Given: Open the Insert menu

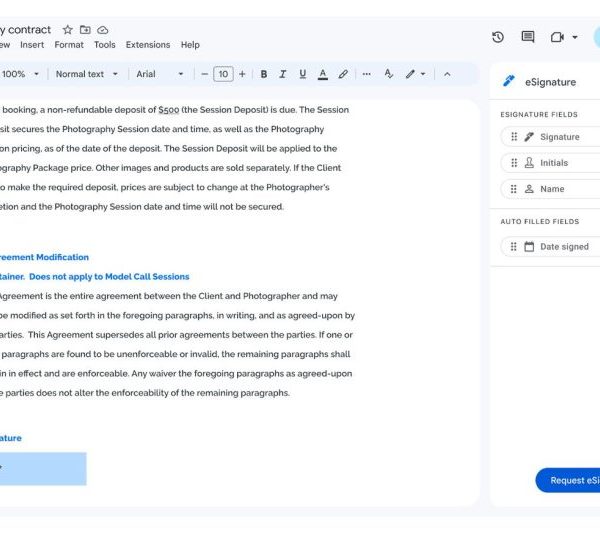Looking at the screenshot, I should click(x=32, y=45).
